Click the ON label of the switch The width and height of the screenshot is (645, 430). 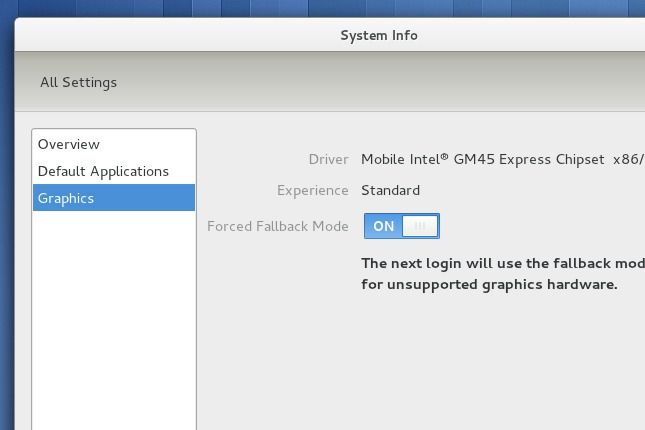pos(383,226)
